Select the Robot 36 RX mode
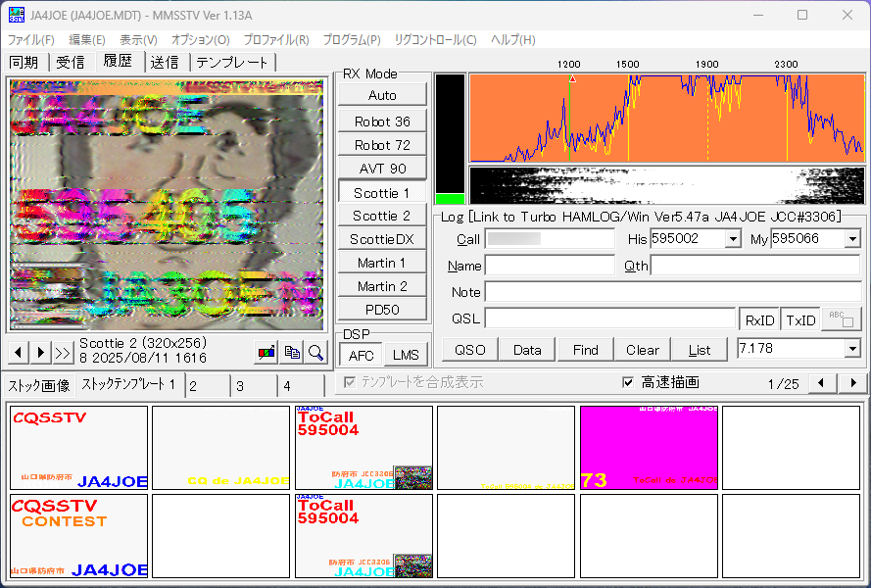 pyautogui.click(x=382, y=122)
